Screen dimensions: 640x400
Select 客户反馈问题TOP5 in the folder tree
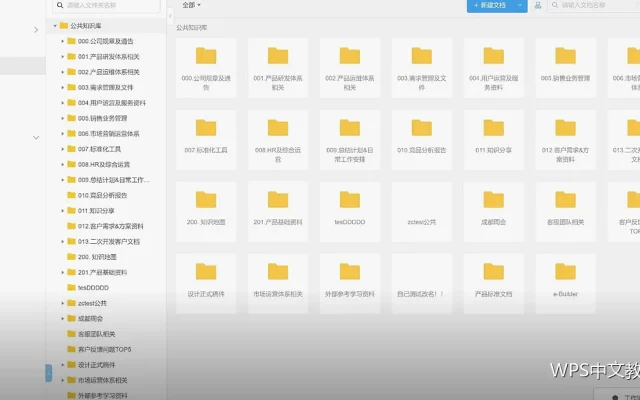106,349
